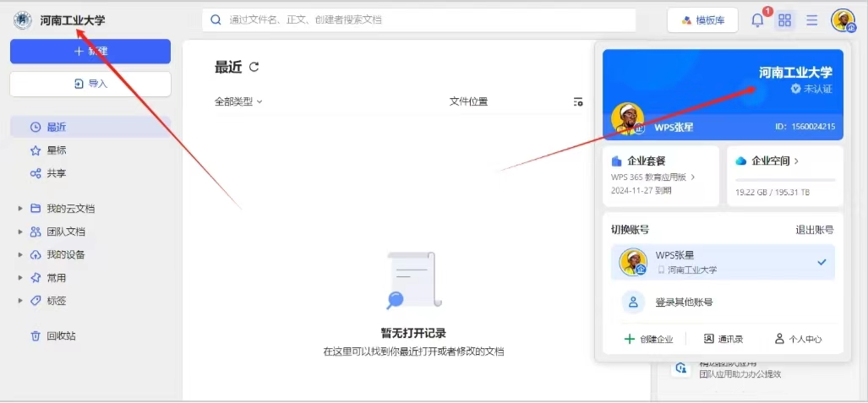Click the 企业套餐 building icon

pos(617,161)
